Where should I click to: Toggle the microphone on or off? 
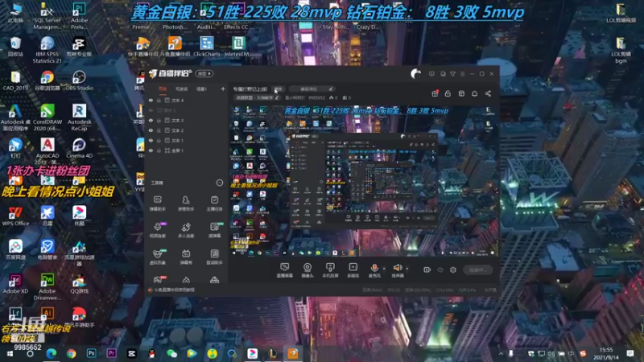pos(374,270)
